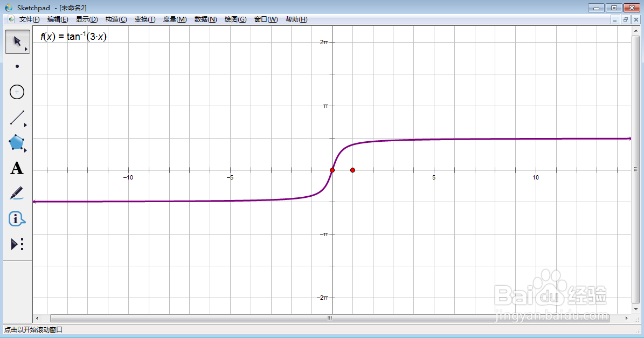
Task: Select the Compass circle tool
Action: pos(17,92)
